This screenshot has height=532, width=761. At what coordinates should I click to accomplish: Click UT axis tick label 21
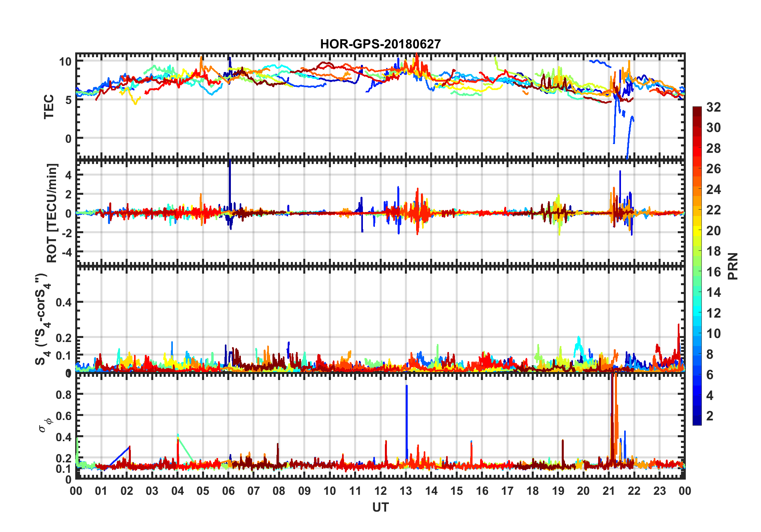[609, 491]
